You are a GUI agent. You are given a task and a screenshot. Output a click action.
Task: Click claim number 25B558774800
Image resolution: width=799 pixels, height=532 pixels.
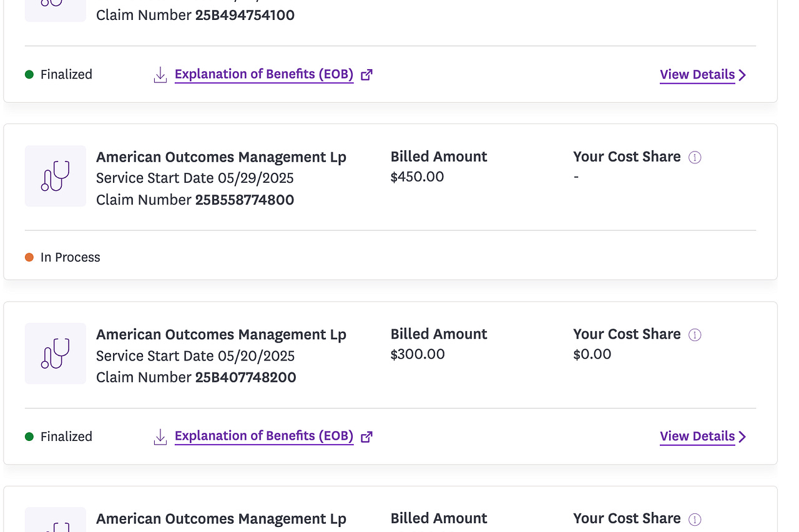[x=245, y=200]
